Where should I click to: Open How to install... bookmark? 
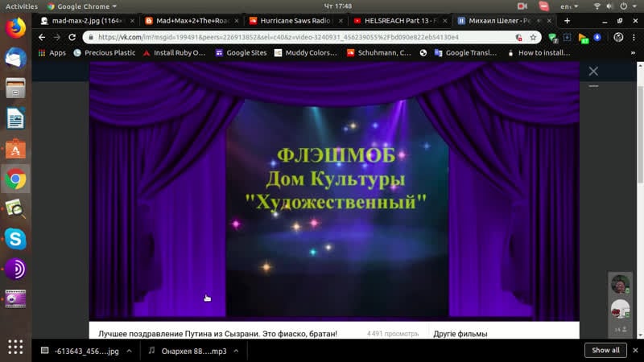(x=539, y=53)
